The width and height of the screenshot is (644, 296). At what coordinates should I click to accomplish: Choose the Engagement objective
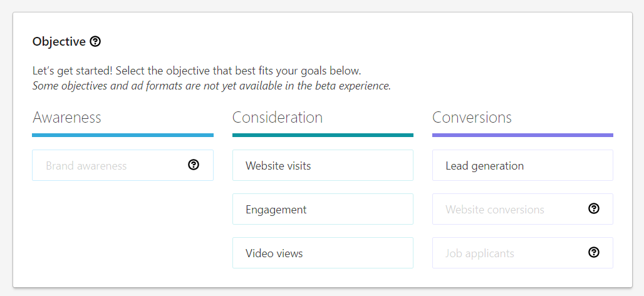323,209
